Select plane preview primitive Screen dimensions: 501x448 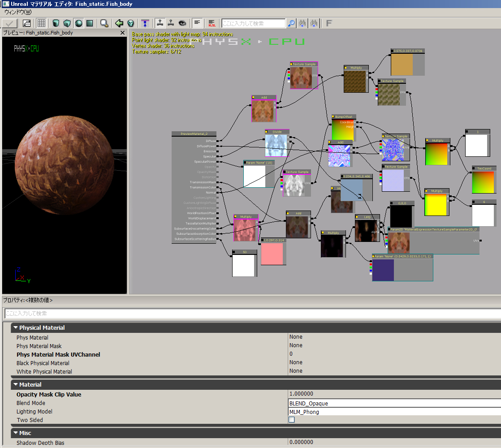pos(90,23)
